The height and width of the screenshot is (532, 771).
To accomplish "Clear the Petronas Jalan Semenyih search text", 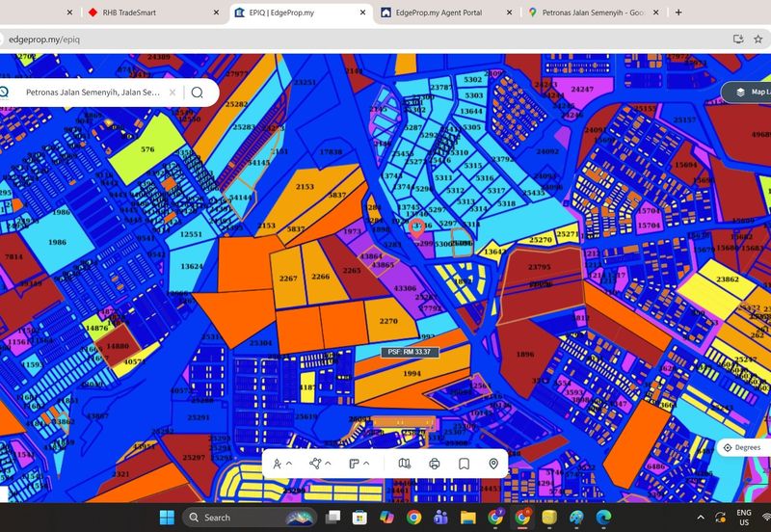I will [174, 93].
